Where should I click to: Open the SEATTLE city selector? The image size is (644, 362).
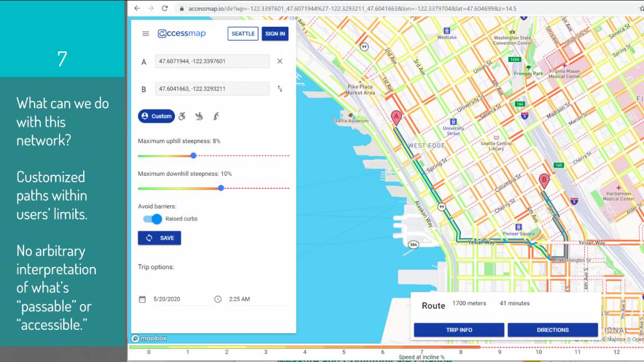coord(243,33)
